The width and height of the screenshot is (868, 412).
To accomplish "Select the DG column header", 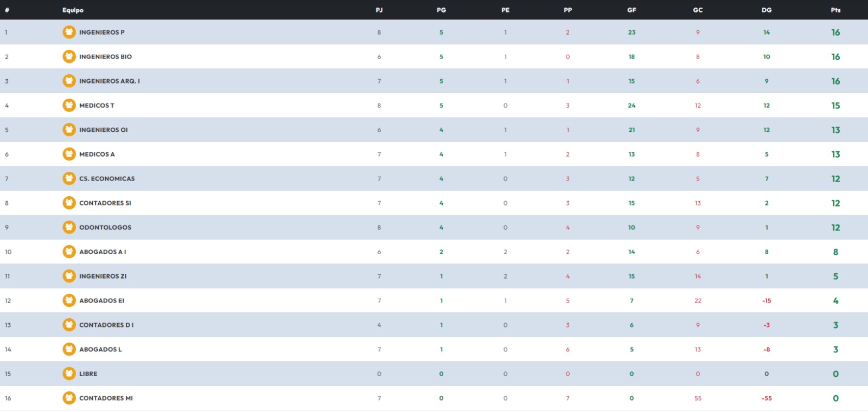I will coord(767,10).
